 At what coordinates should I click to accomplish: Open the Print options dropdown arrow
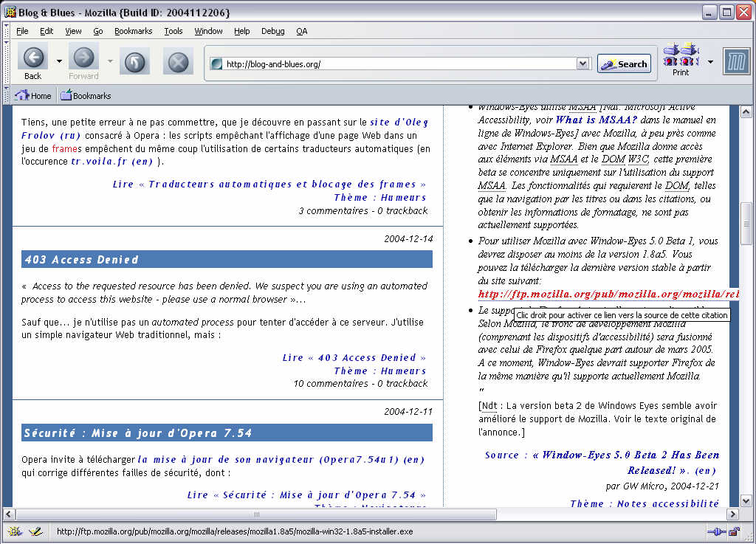tap(710, 62)
